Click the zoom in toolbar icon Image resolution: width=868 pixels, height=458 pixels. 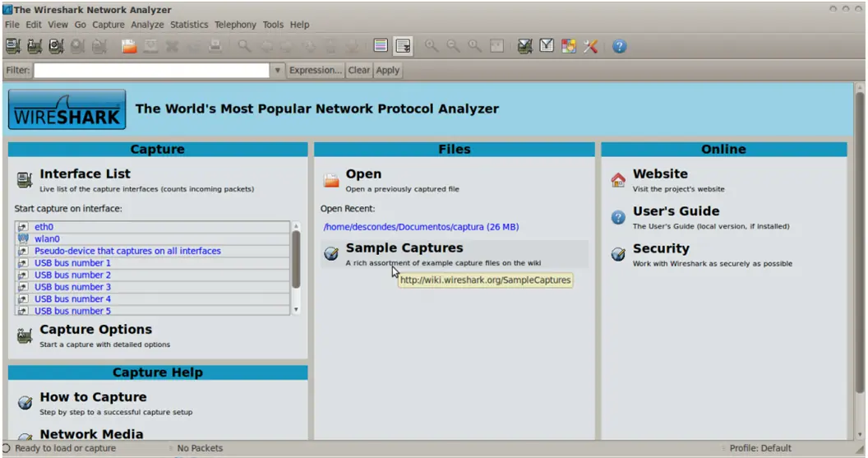[x=432, y=47]
